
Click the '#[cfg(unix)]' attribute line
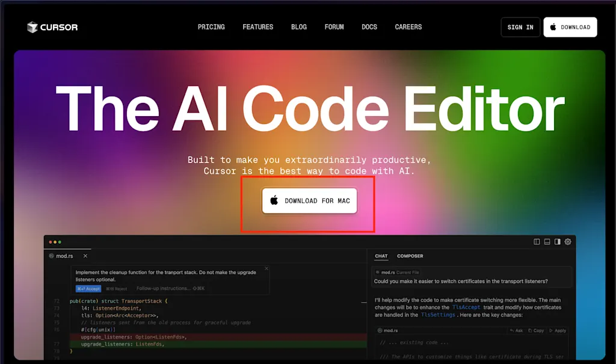(x=98, y=330)
